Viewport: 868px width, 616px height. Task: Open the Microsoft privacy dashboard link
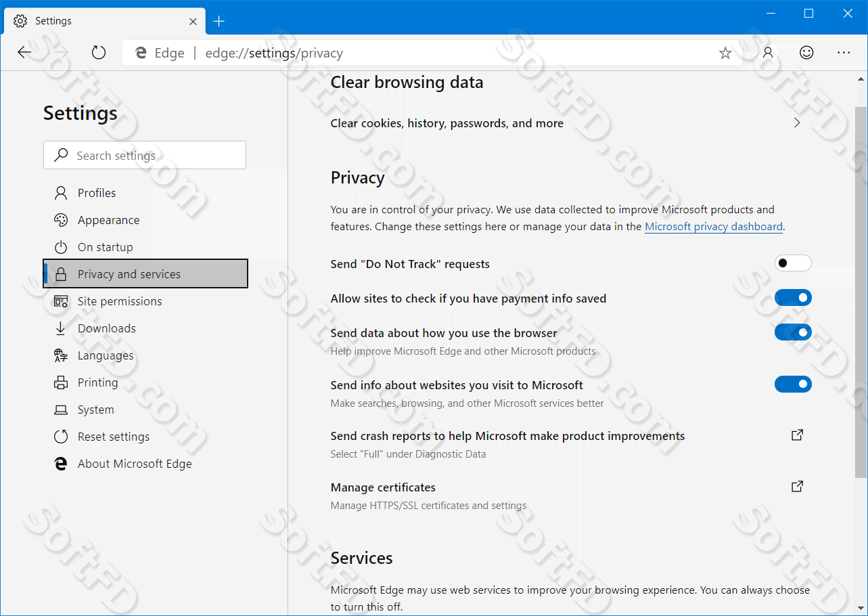point(714,227)
